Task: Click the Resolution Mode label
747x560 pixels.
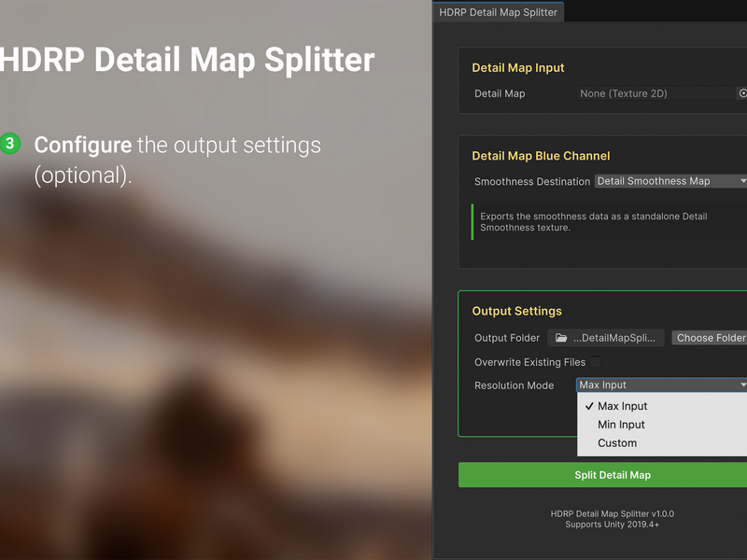Action: pyautogui.click(x=514, y=385)
